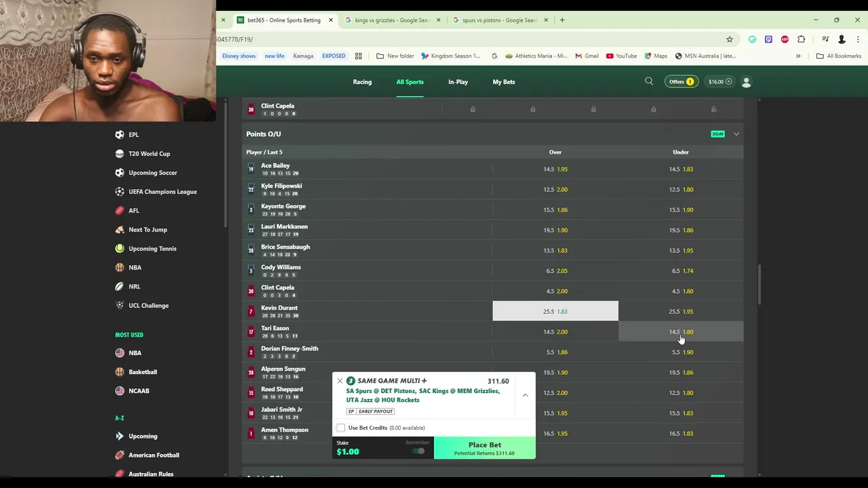Open the Twitch browser extension icon
This screenshot has width=868, height=488.
tap(768, 39)
